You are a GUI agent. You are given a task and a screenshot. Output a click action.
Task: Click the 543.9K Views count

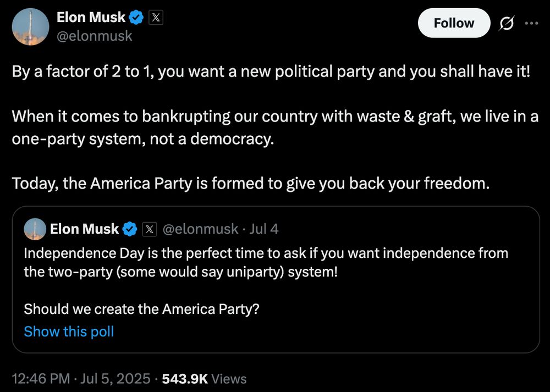pyautogui.click(x=205, y=379)
